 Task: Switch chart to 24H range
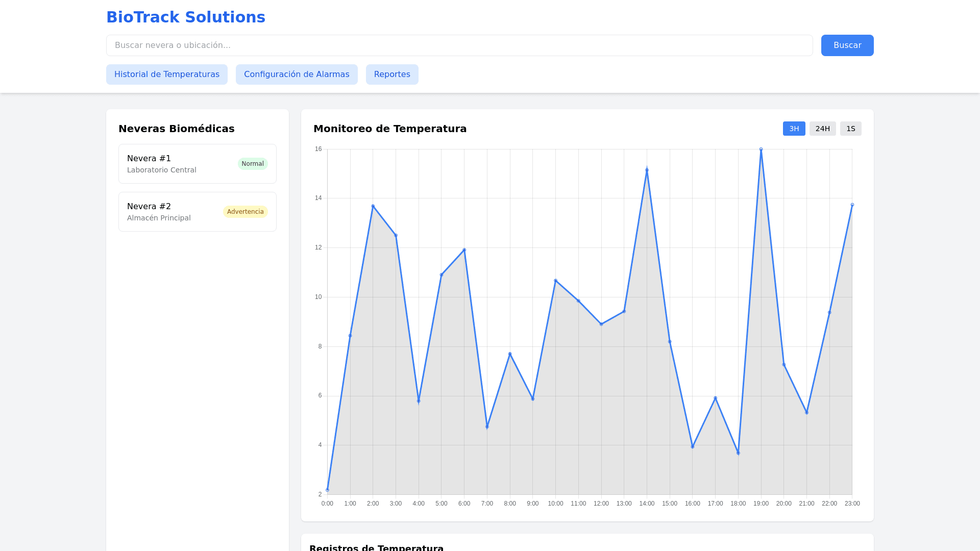[822, 129]
